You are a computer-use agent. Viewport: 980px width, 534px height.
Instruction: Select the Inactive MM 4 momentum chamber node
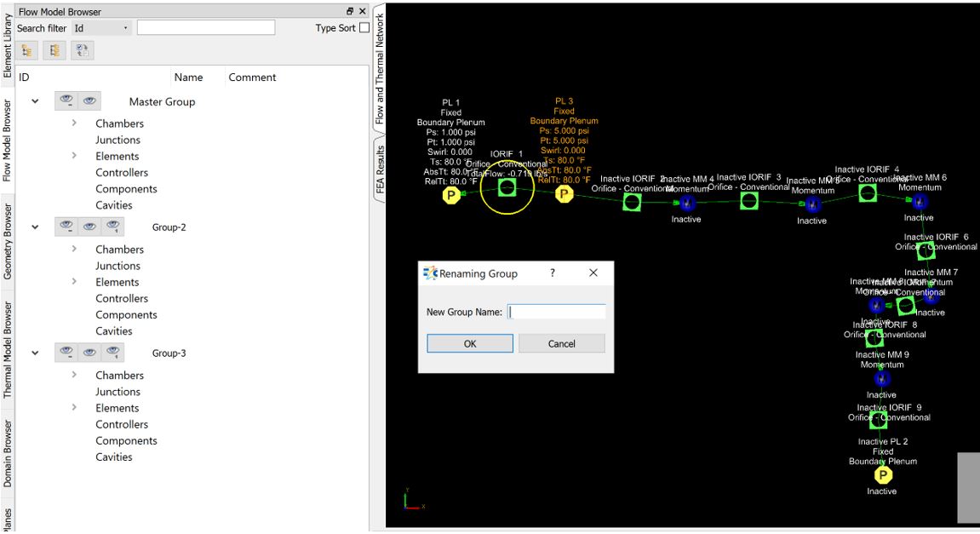tap(688, 203)
